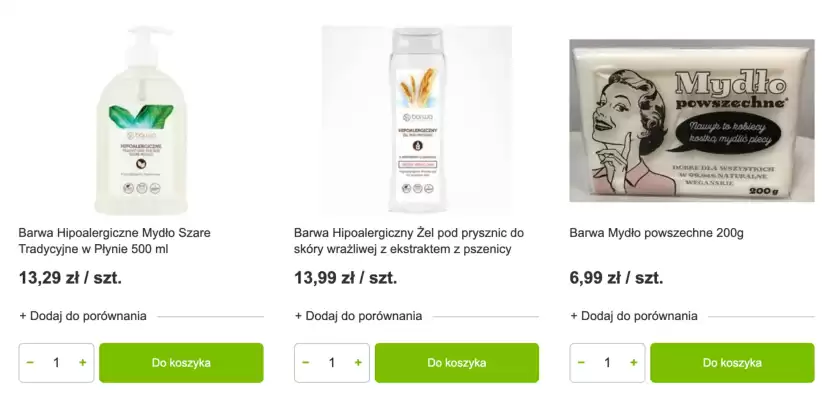This screenshot has height=400, width=832.
Task: Add Mydło powszechne 200g to comparison
Action: 634,316
